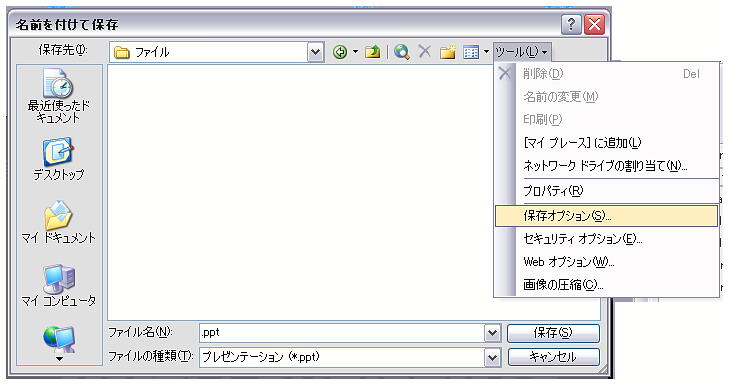Open the Views dropdown arrow
Image resolution: width=729 pixels, height=387 pixels.
point(486,52)
